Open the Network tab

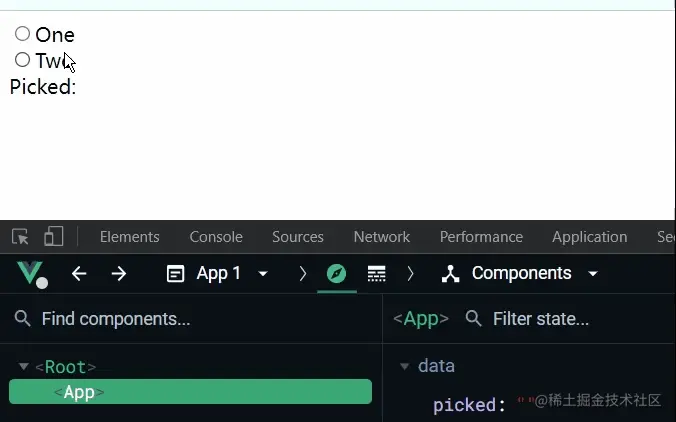coord(381,237)
